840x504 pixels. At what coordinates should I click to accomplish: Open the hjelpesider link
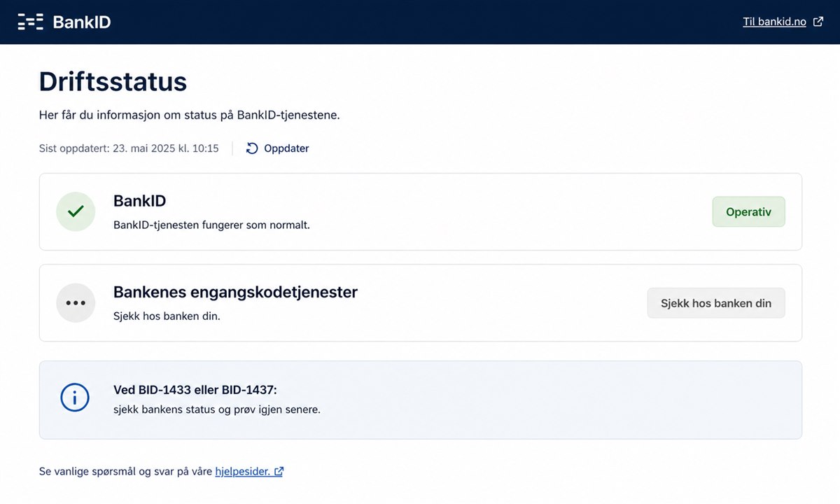click(243, 472)
